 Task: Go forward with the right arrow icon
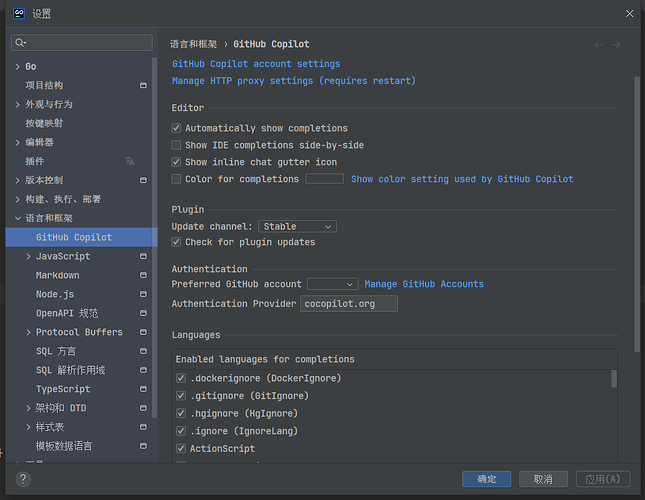click(x=616, y=44)
